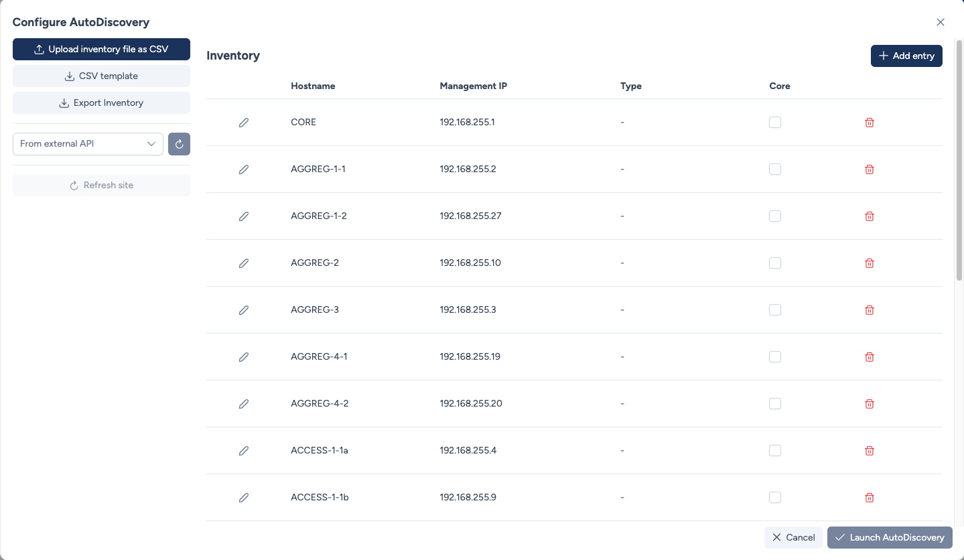Open the From external API dropdown
This screenshot has height=560, width=964.
[88, 144]
